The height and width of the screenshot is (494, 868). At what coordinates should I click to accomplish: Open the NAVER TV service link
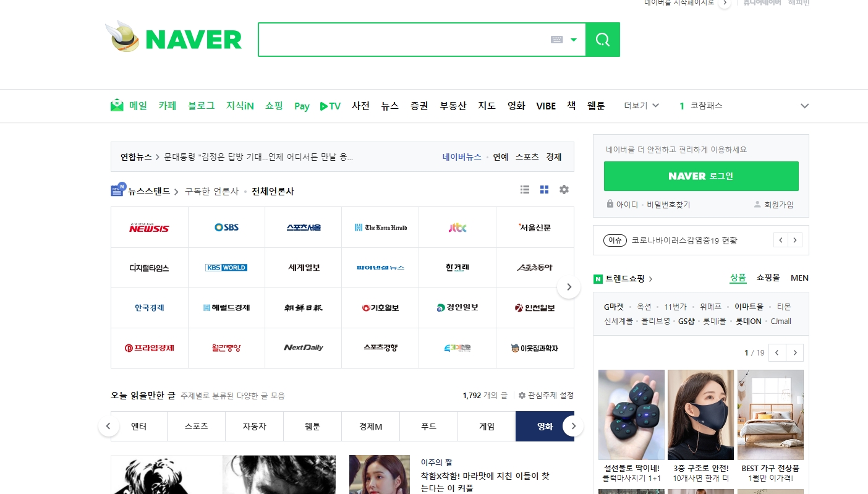click(330, 106)
